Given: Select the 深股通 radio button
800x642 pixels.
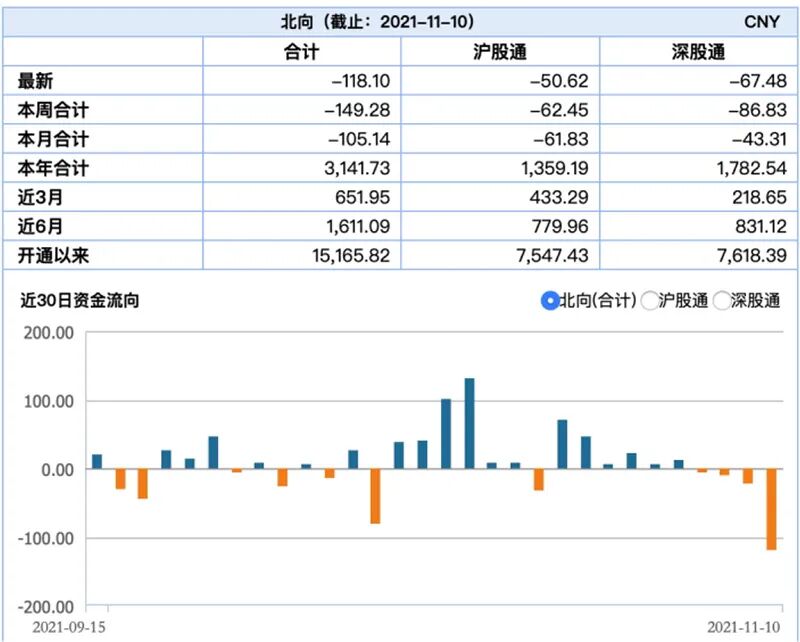Looking at the screenshot, I should pos(721,301).
